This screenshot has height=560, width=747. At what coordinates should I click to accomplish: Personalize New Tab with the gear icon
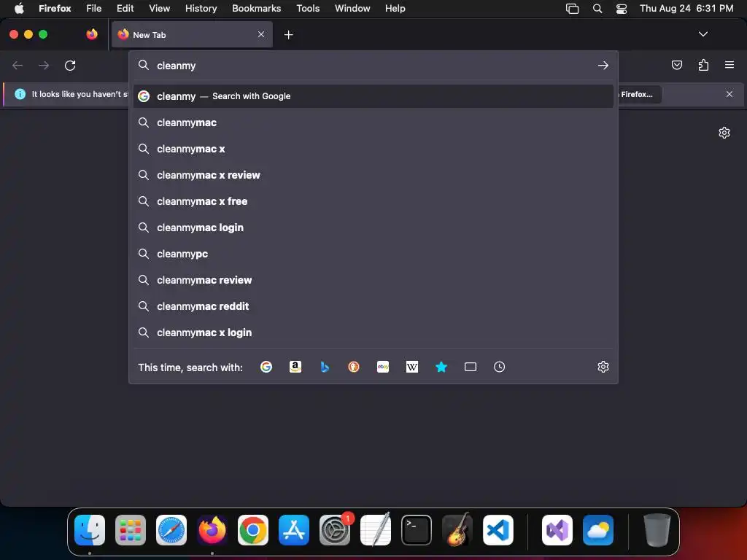[x=724, y=133]
